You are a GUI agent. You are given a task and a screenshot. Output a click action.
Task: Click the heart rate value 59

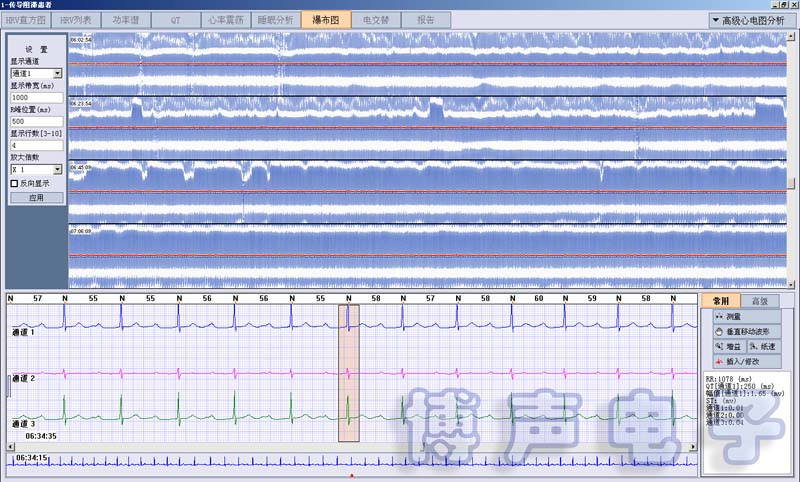coord(592,298)
